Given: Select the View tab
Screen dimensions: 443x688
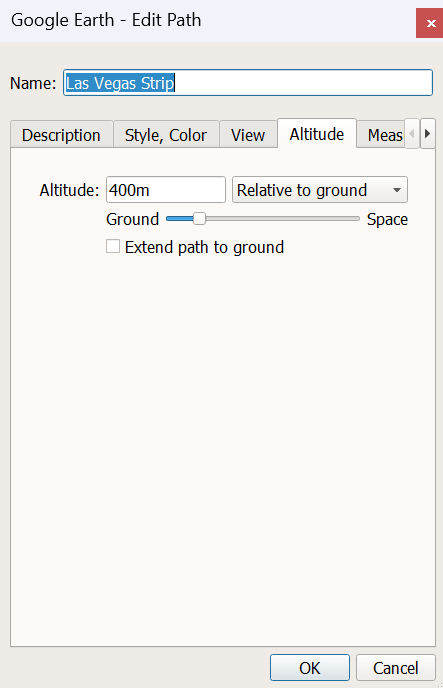Looking at the screenshot, I should point(248,135).
